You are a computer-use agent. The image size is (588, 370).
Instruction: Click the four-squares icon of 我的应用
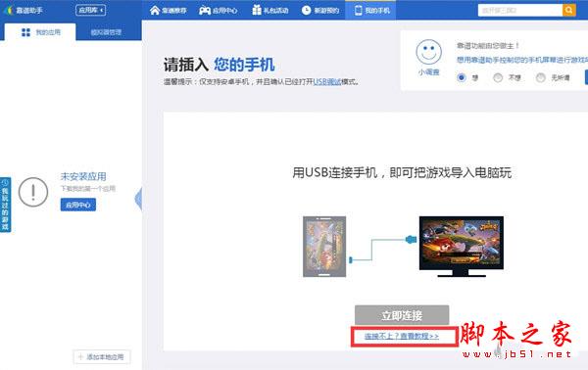tap(25, 32)
